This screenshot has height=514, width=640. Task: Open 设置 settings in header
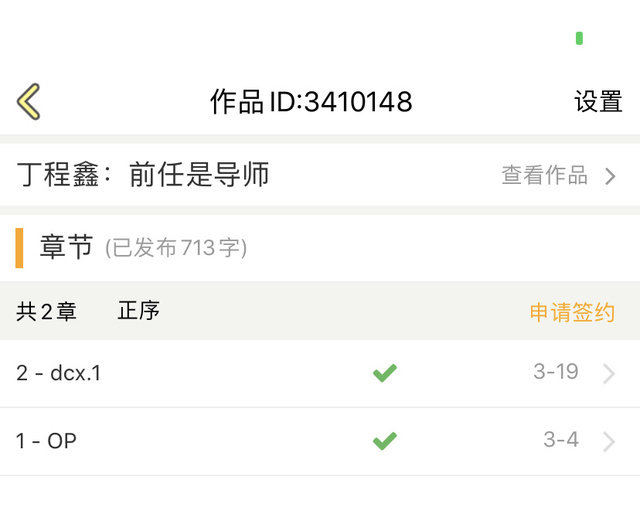[598, 101]
